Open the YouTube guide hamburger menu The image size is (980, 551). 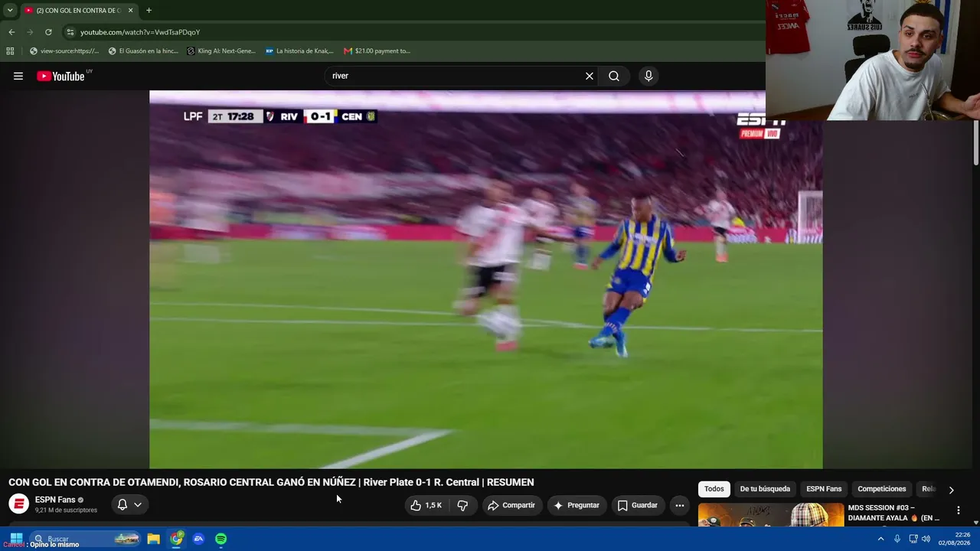[x=18, y=76]
